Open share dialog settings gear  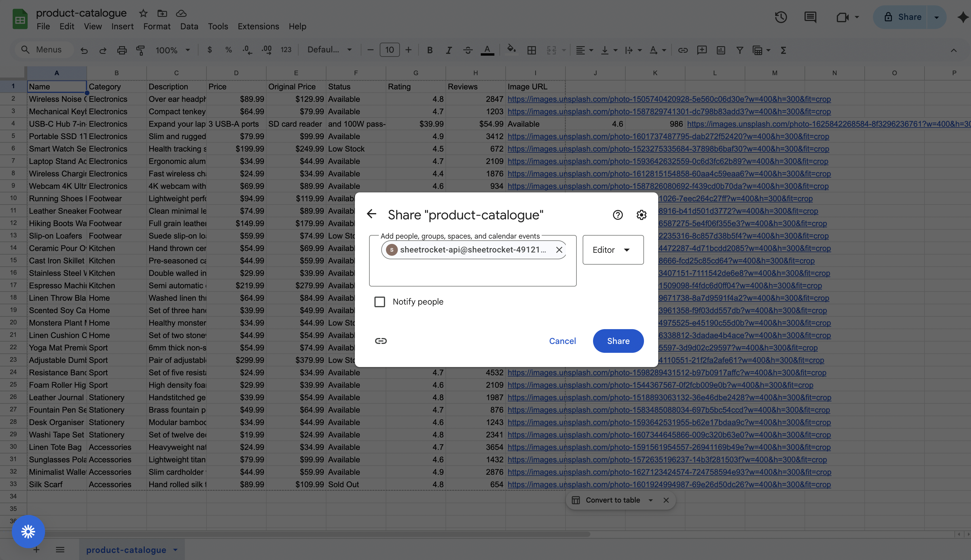(x=641, y=215)
